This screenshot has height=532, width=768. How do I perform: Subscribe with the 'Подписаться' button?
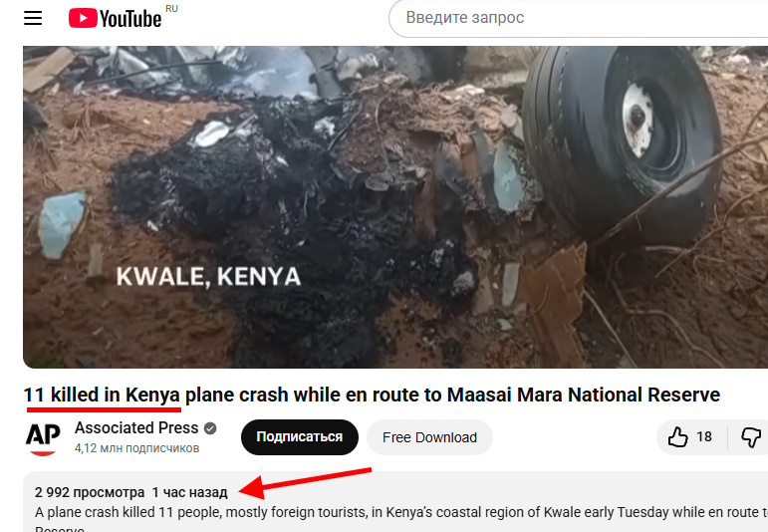coord(299,437)
